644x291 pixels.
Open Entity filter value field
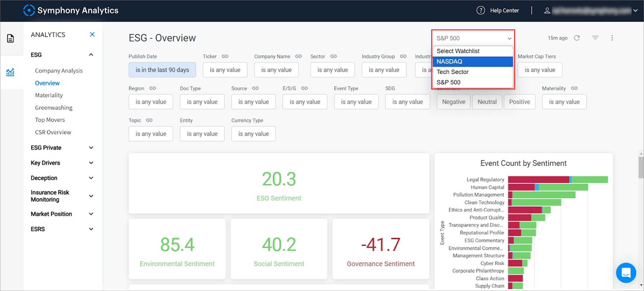[202, 134]
